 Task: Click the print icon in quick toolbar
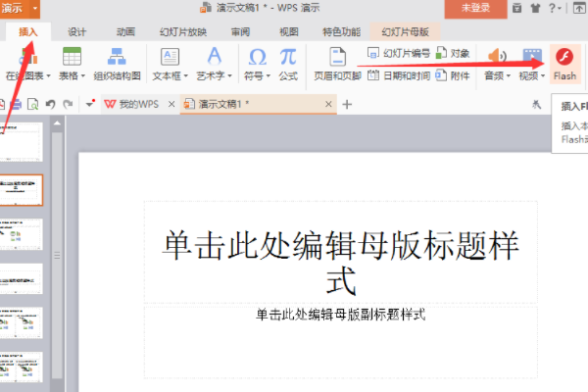[x=16, y=104]
